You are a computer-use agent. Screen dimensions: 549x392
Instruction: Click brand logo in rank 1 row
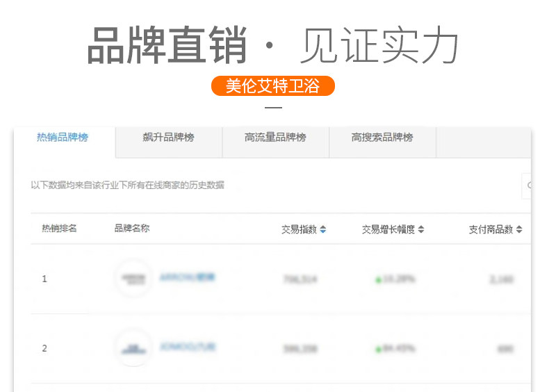[133, 279]
